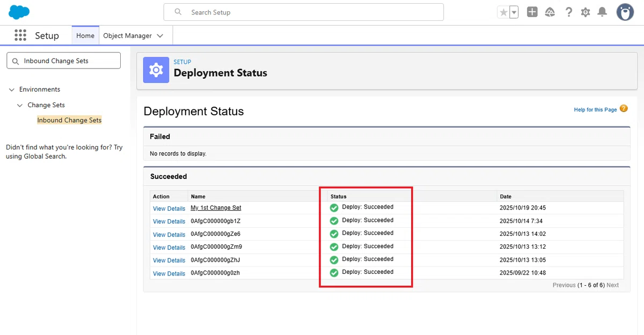644x335 pixels.
Task: Collapse the Environments tree node
Action: pyautogui.click(x=12, y=90)
